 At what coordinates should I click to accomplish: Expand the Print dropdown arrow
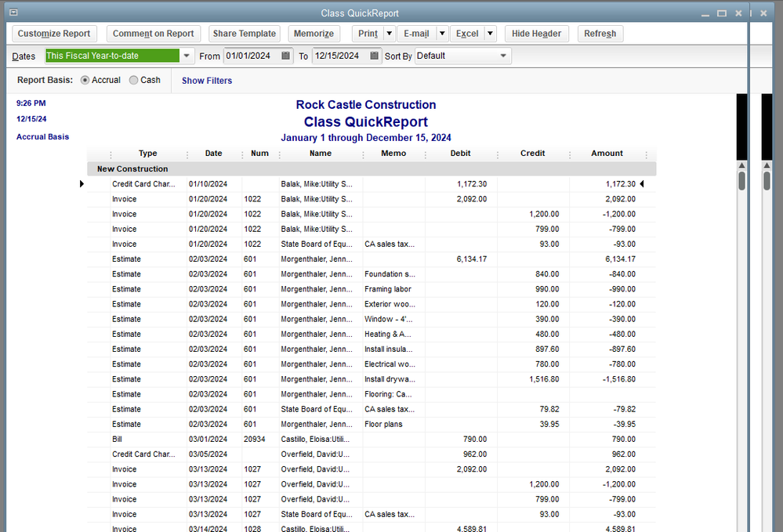click(x=389, y=34)
